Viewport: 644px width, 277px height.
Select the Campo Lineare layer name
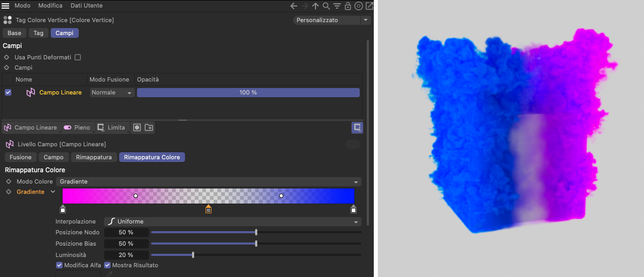pyautogui.click(x=60, y=92)
